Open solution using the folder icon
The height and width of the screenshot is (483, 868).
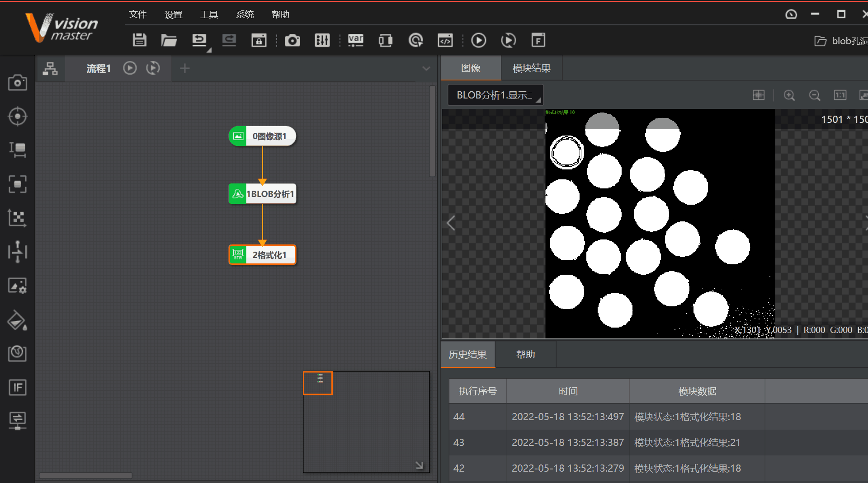169,40
